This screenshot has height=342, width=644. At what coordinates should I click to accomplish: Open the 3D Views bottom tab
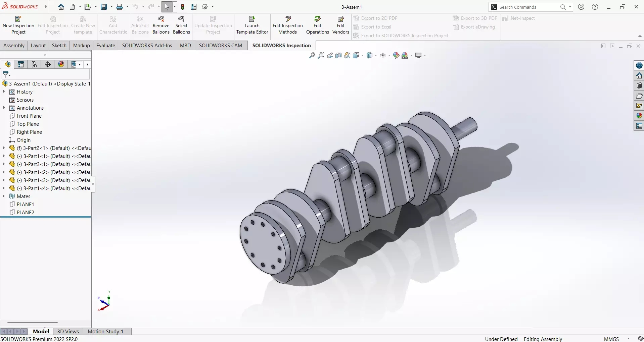coord(68,331)
